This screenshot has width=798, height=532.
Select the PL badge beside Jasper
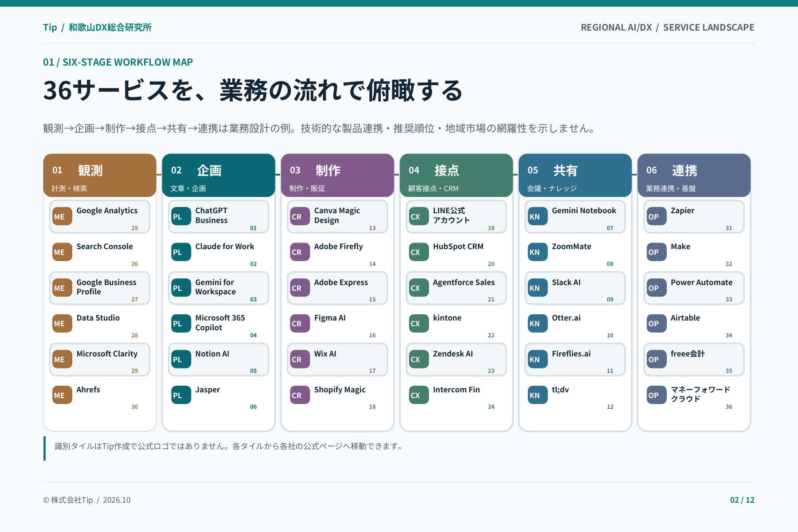pyautogui.click(x=181, y=395)
